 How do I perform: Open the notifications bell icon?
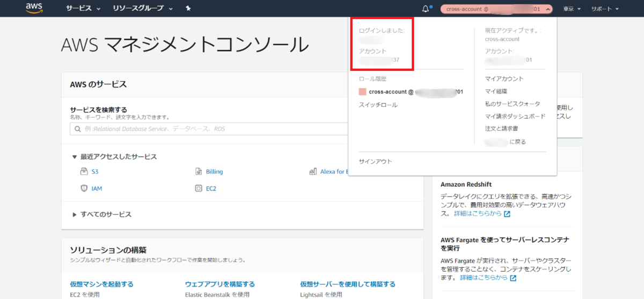tap(426, 9)
